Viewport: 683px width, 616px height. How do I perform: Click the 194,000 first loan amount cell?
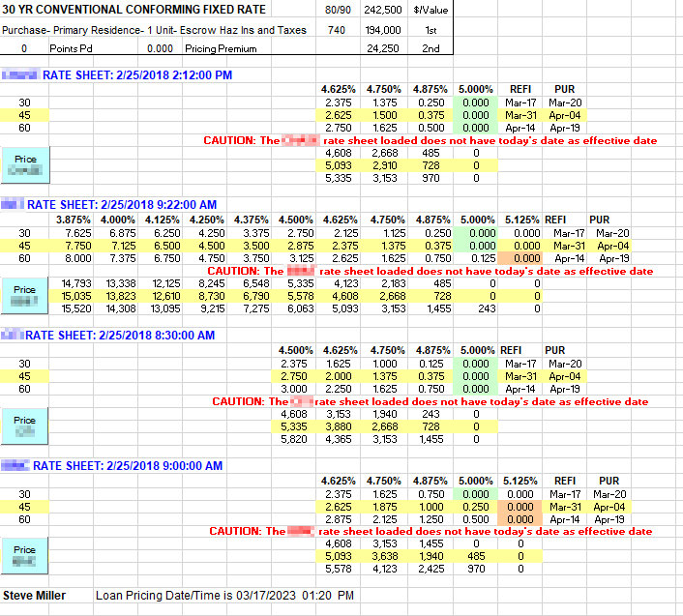382,30
